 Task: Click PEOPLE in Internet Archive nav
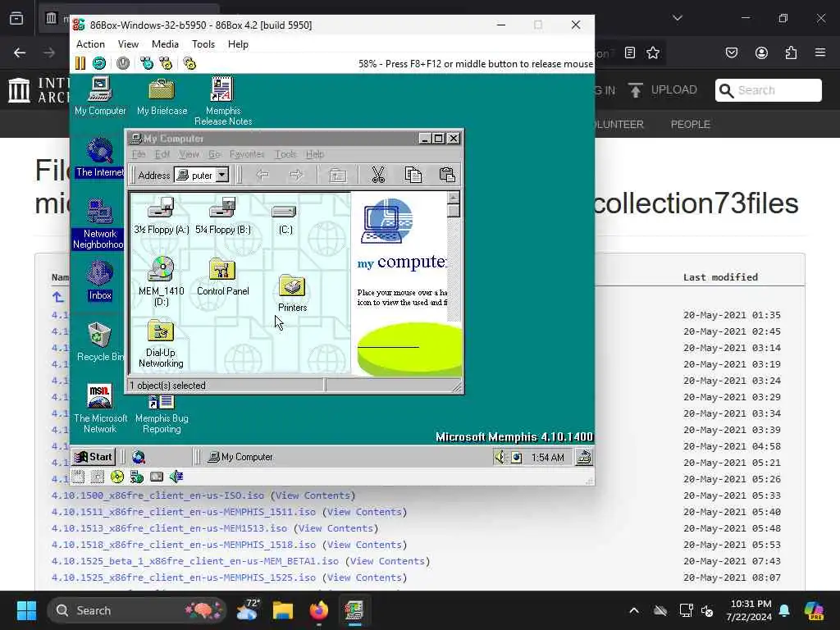click(x=690, y=125)
